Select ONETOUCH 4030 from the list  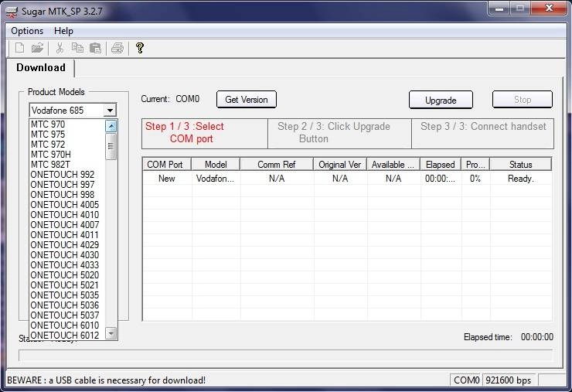pyautogui.click(x=67, y=255)
